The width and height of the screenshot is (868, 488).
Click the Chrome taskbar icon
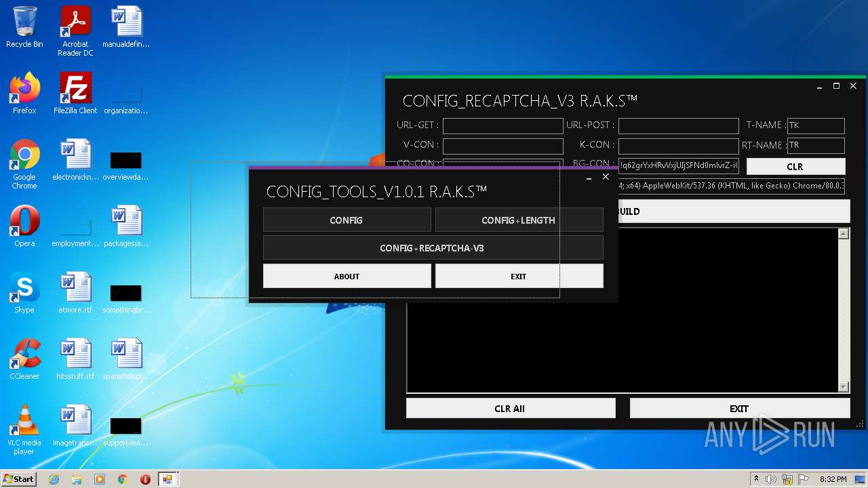tap(123, 479)
